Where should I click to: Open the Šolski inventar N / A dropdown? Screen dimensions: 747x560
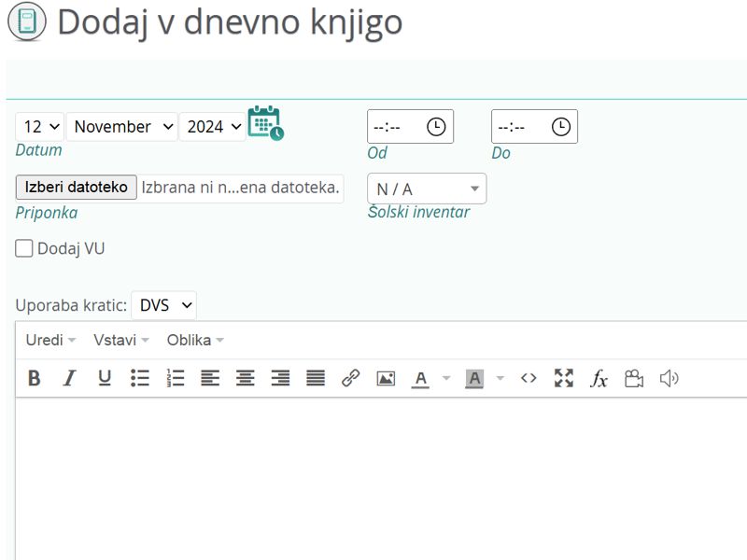(427, 189)
